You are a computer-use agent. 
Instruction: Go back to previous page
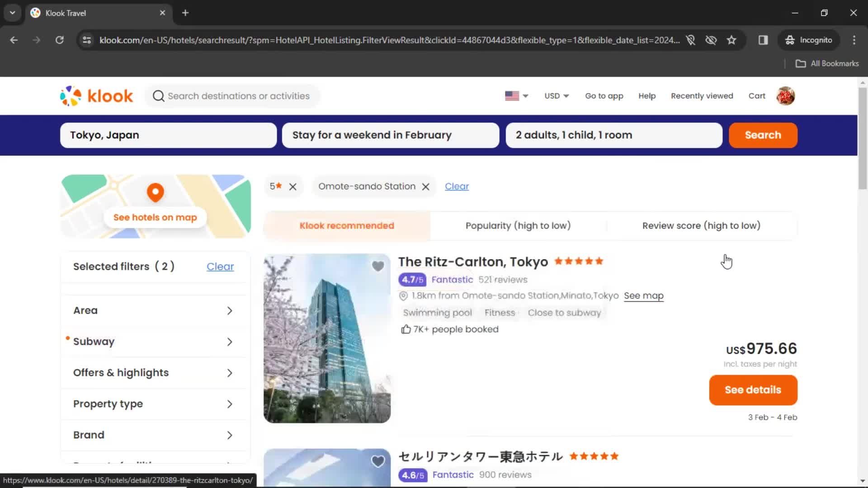pyautogui.click(x=14, y=40)
